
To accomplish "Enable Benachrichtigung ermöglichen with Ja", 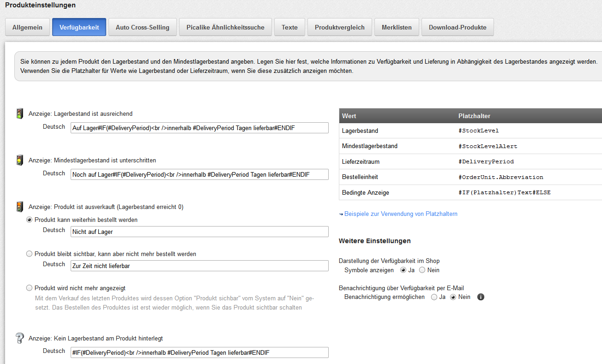I will coord(434,297).
